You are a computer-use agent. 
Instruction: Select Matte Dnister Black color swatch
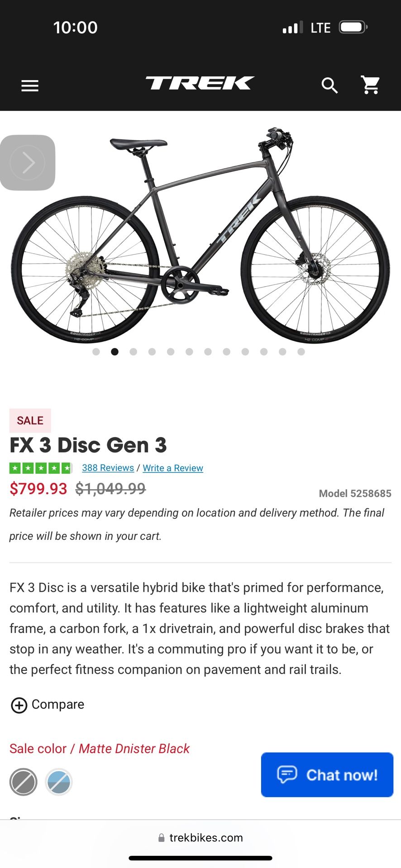pos(24,782)
